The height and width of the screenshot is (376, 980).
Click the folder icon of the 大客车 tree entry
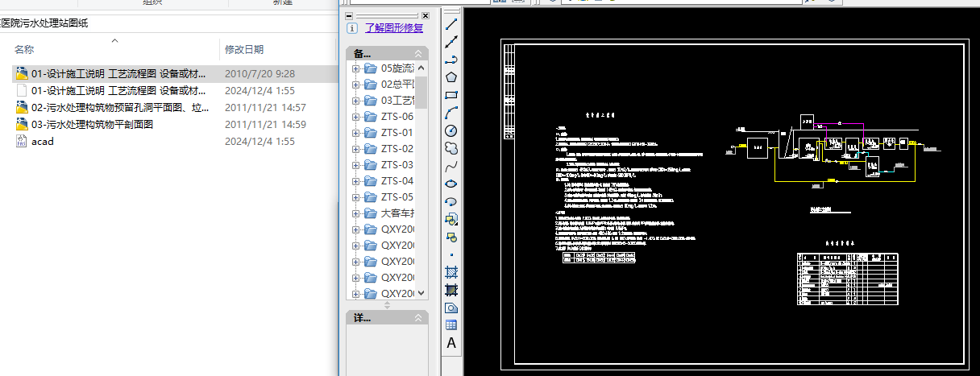click(x=371, y=213)
